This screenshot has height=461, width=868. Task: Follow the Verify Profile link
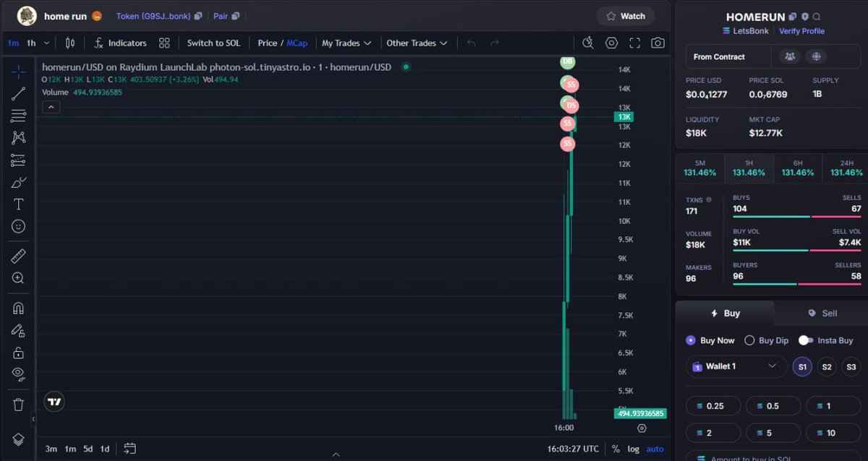(x=801, y=31)
